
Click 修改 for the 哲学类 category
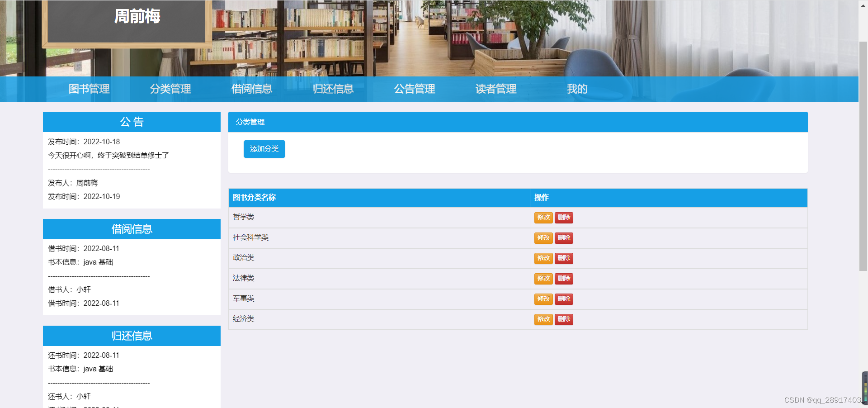point(543,218)
